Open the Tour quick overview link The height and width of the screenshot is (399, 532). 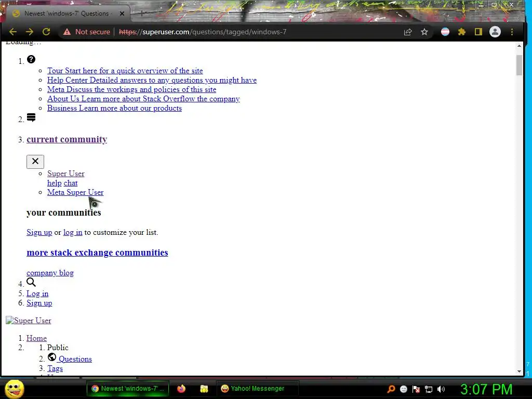point(125,71)
